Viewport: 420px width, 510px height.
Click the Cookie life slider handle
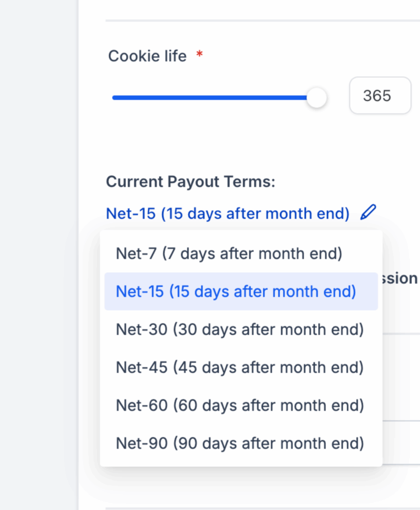coord(316,97)
